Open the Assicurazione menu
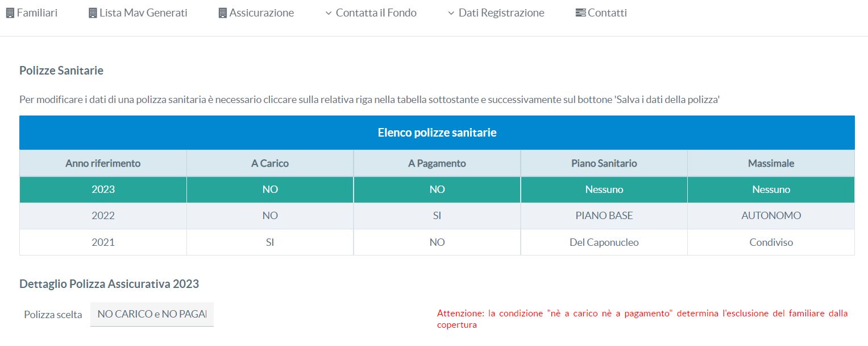This screenshot has height=346, width=868. [261, 13]
